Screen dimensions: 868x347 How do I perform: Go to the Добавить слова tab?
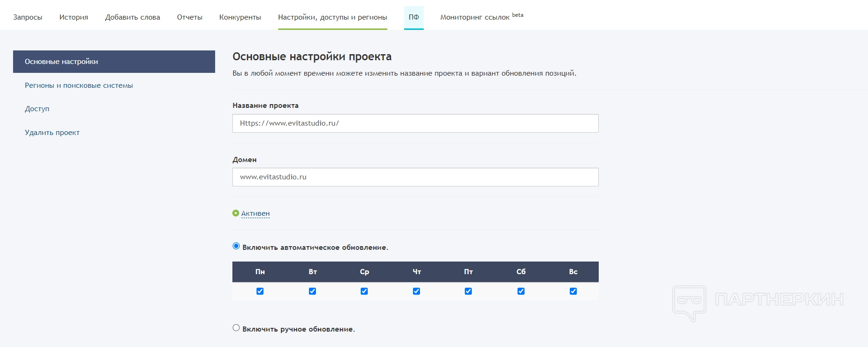click(133, 17)
